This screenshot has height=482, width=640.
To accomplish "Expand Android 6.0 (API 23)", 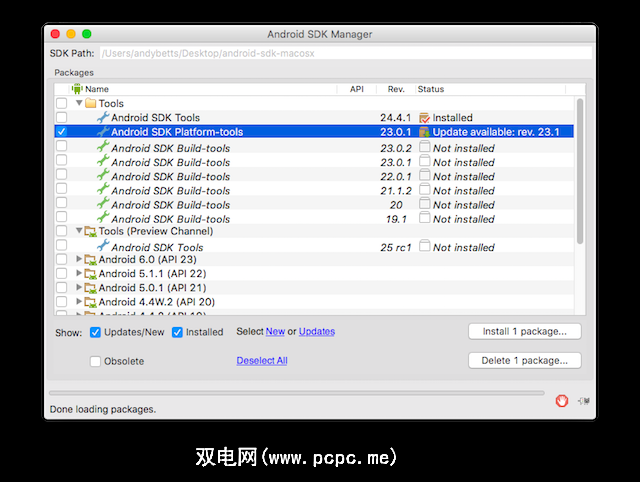I will [79, 259].
